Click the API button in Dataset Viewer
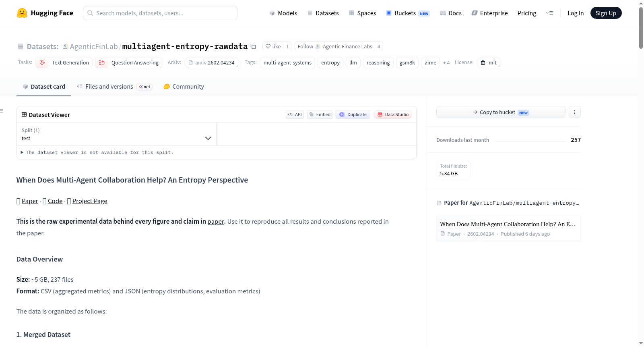The height and width of the screenshot is (347, 644). [x=295, y=114]
